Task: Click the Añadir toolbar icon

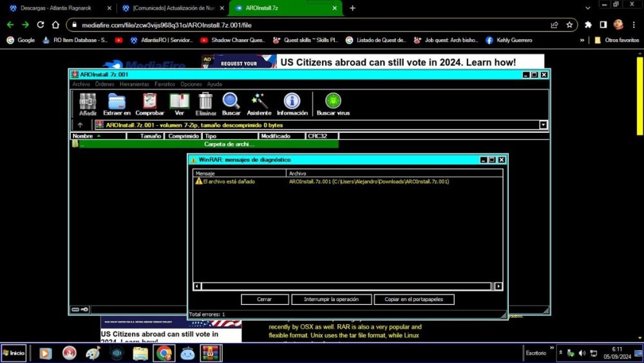Action: (88, 104)
